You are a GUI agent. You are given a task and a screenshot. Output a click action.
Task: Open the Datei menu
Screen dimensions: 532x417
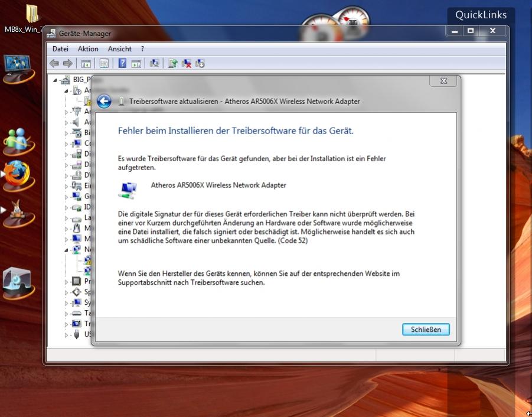[60, 49]
